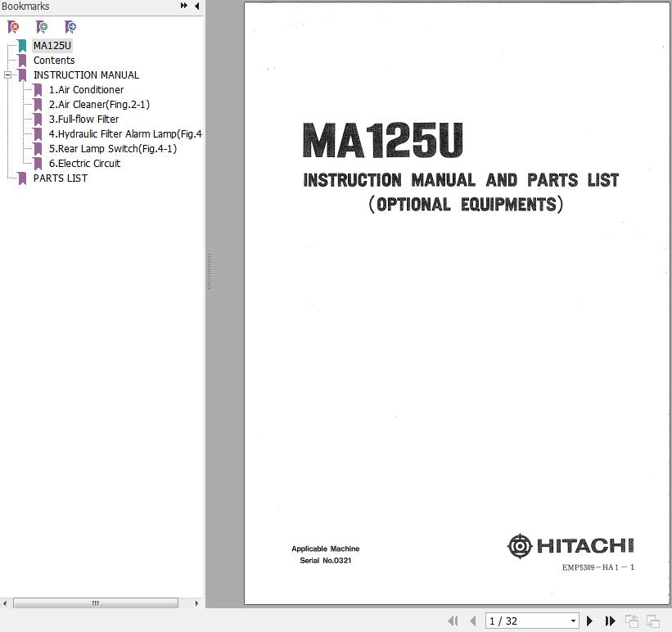Click the HITACHI logo on the page
This screenshot has height=632, width=672.
coord(571,546)
